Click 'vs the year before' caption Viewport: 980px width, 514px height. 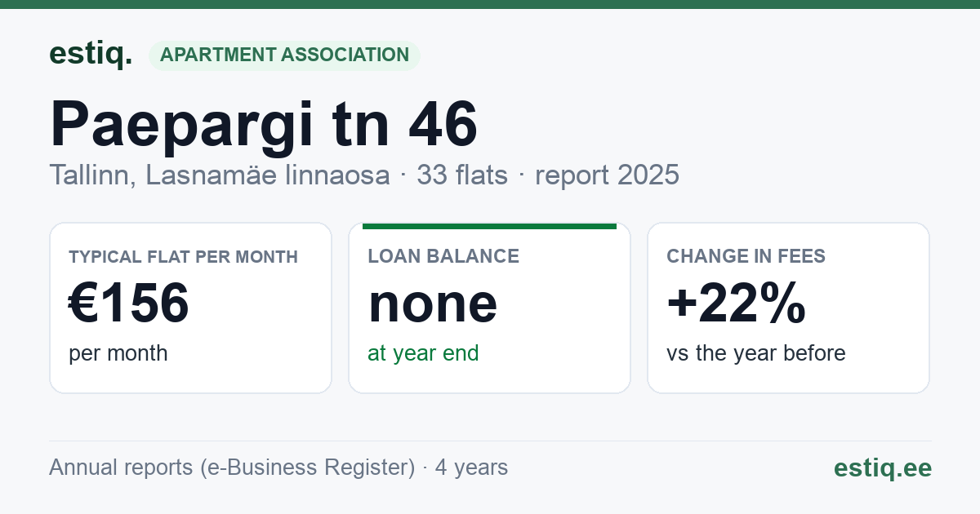pos(756,353)
